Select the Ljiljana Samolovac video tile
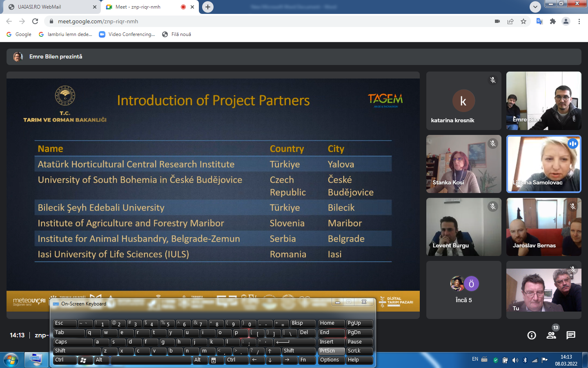The image size is (588, 368). click(x=543, y=164)
